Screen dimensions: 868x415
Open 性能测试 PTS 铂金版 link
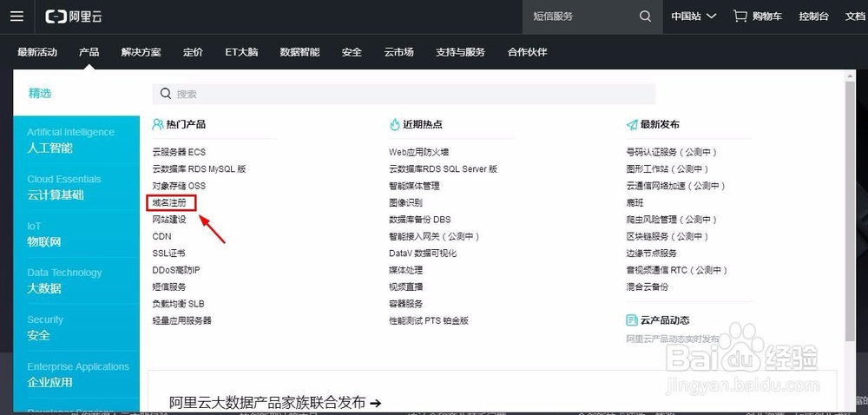click(429, 320)
